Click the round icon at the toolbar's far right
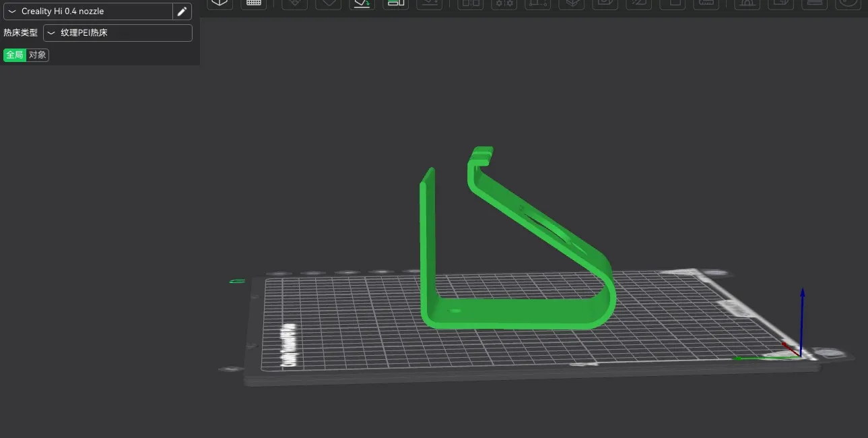868x438 pixels. (x=847, y=3)
